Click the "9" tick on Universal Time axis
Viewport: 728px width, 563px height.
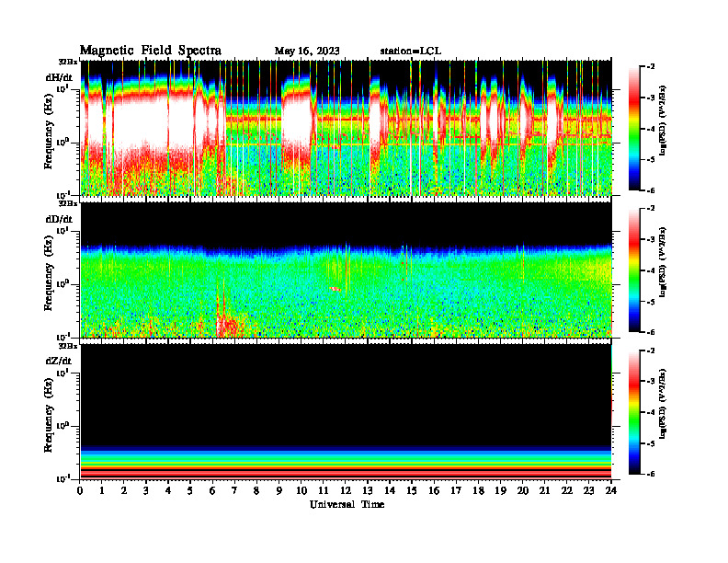point(279,491)
